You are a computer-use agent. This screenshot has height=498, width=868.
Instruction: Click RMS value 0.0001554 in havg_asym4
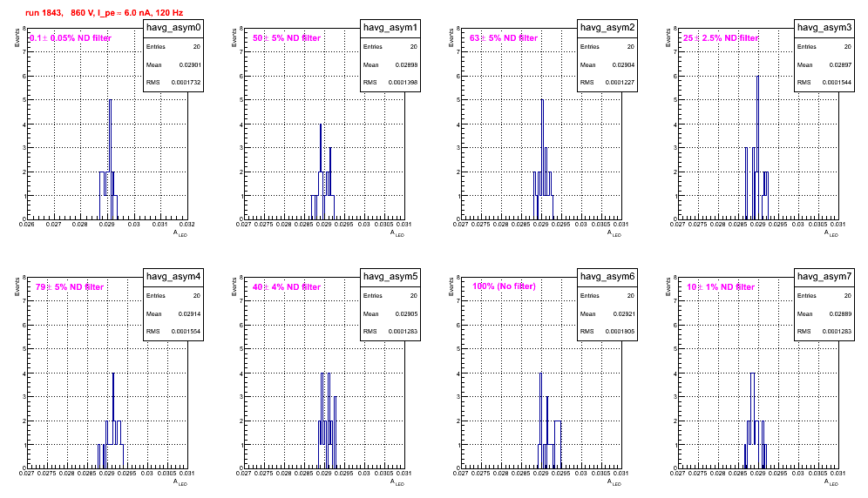pos(186,332)
